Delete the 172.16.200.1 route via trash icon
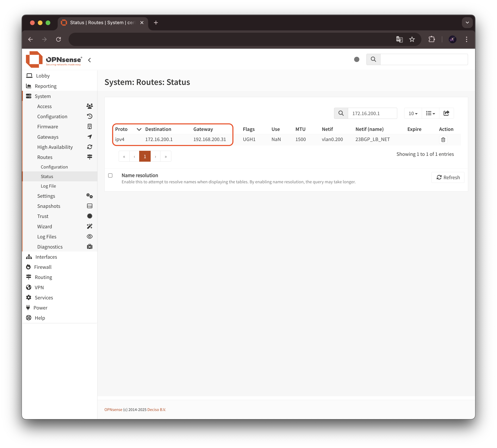The image size is (497, 448). [443, 140]
